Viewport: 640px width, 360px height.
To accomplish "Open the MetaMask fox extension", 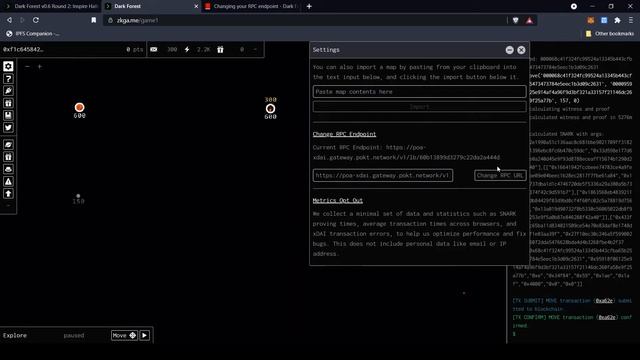I will pos(591,20).
